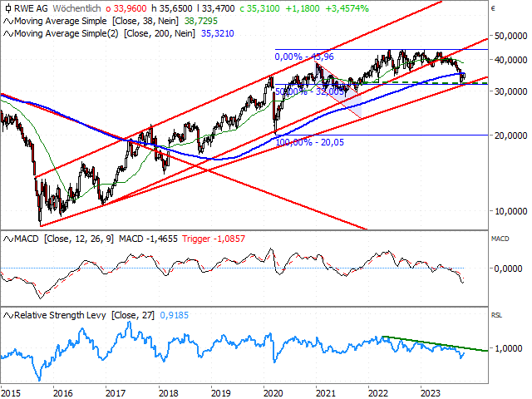
Task: Click the 2023 label on the time axis
Action: pyautogui.click(x=431, y=393)
